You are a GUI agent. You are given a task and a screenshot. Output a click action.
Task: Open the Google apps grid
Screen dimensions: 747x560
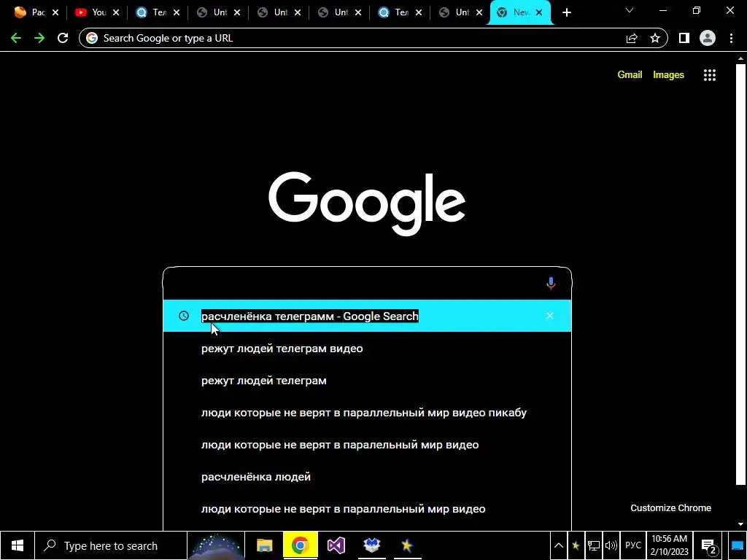(709, 75)
